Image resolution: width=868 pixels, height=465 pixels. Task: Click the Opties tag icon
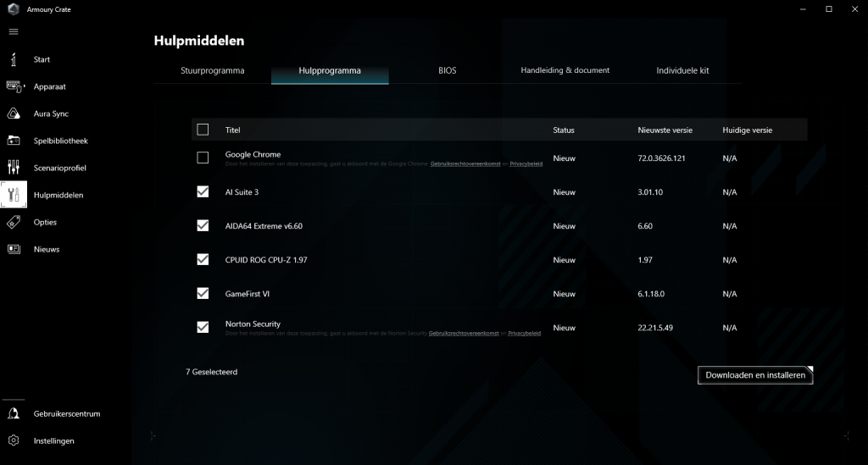(14, 222)
